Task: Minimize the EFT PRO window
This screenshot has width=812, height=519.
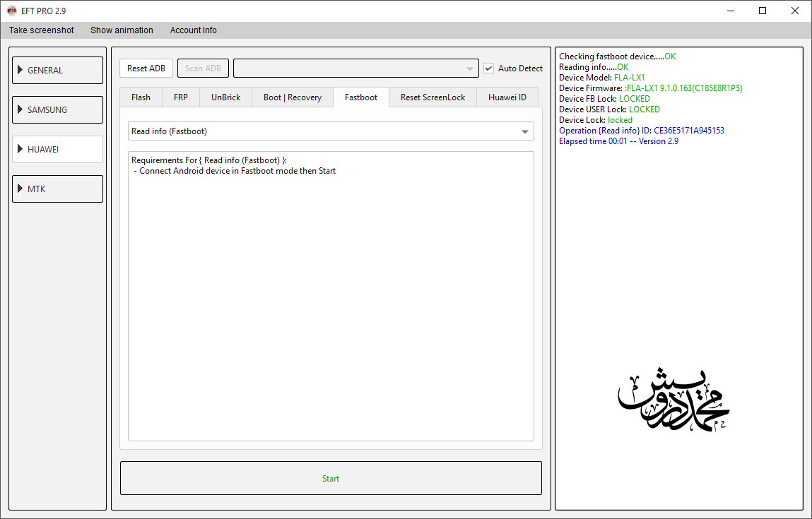Action: tap(731, 11)
